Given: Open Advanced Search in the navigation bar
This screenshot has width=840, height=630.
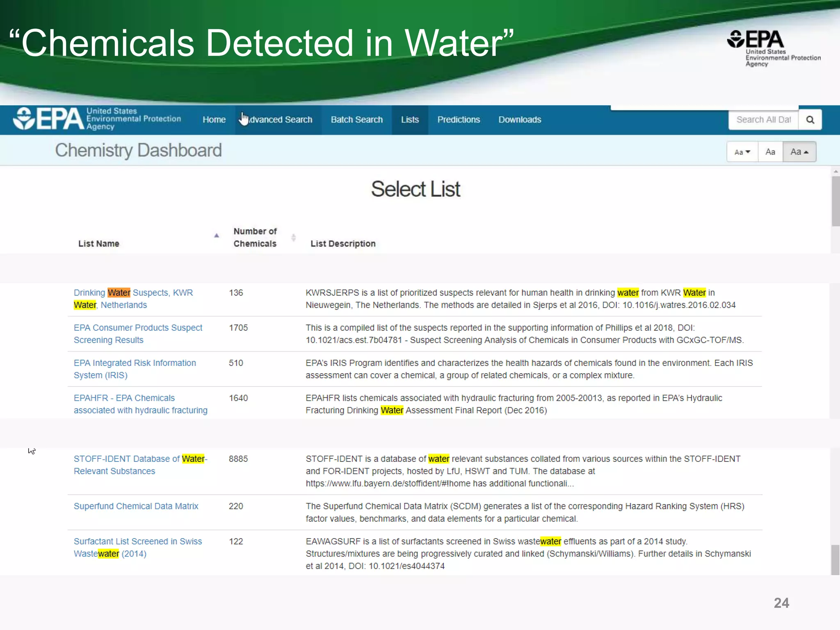Looking at the screenshot, I should click(x=278, y=120).
